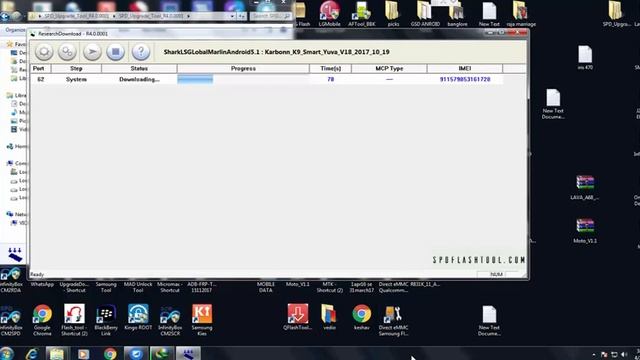Click the Time(s) column header
This screenshot has width=640, height=360.
pyautogui.click(x=331, y=69)
